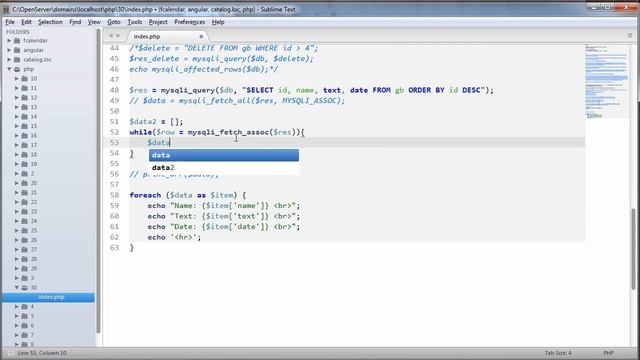The image size is (640, 360).
Task: Click the folder icon of 12
Action: pyautogui.click(x=24, y=98)
